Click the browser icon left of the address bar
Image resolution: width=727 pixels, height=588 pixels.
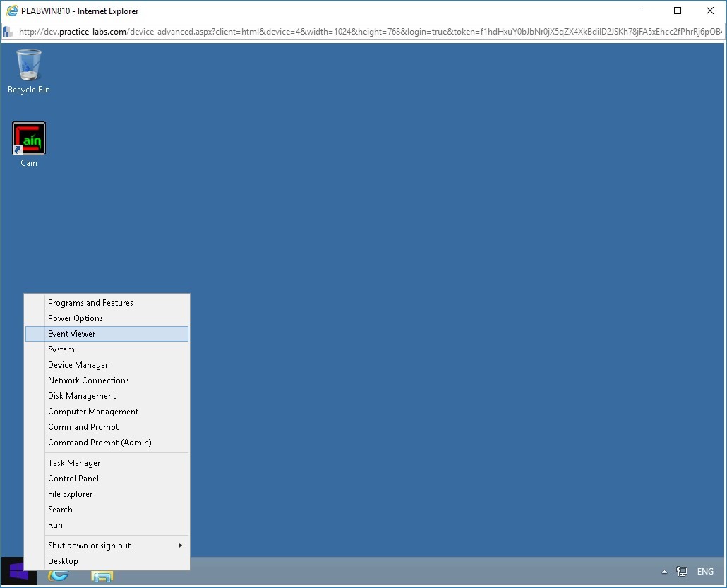coord(8,32)
